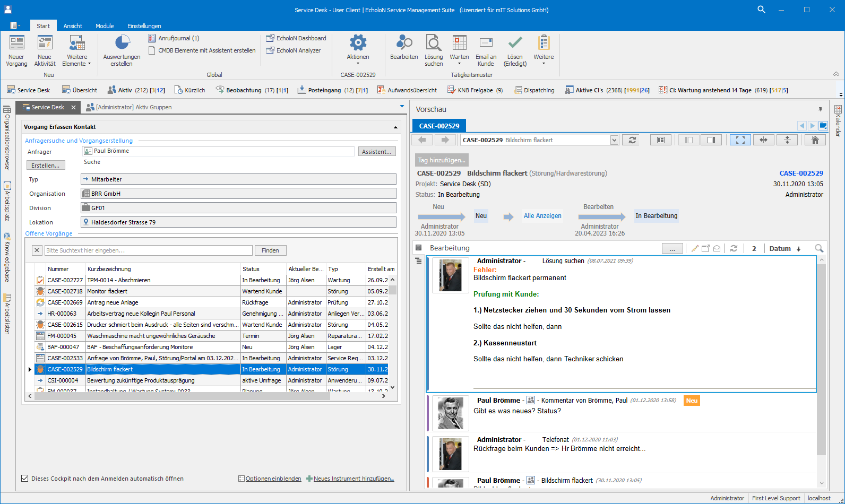The width and height of the screenshot is (845, 504).
Task: Open the Übersicht shortcut
Action: 80,90
